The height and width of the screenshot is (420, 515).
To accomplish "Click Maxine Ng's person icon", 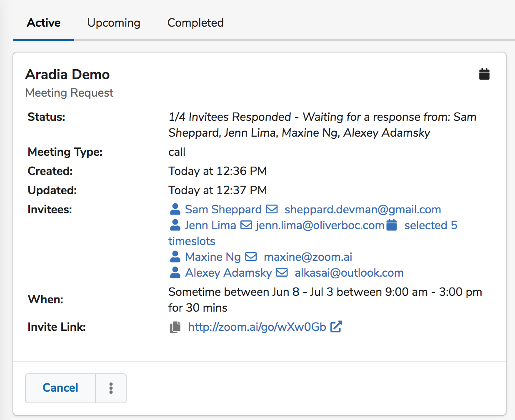I will (x=175, y=256).
